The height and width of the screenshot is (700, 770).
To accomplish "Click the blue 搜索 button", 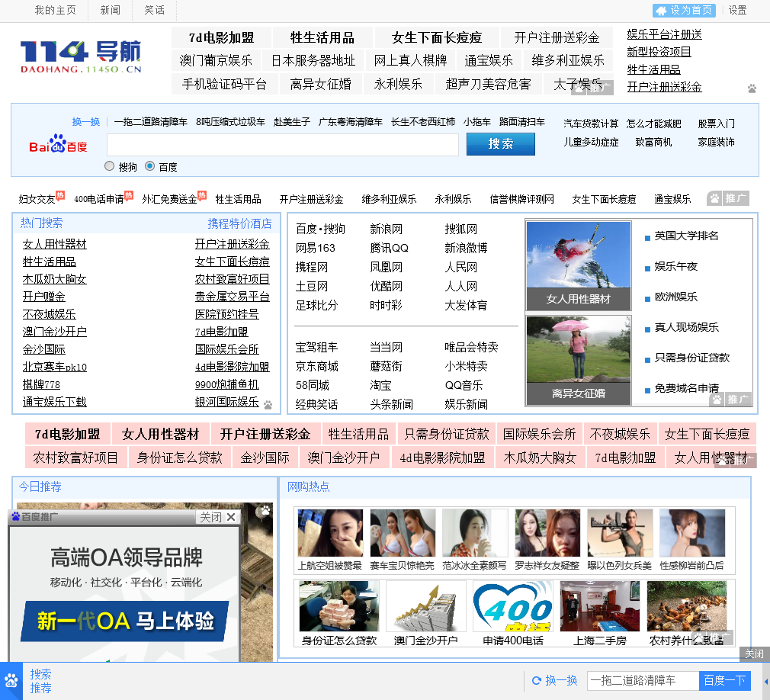I will coord(500,144).
